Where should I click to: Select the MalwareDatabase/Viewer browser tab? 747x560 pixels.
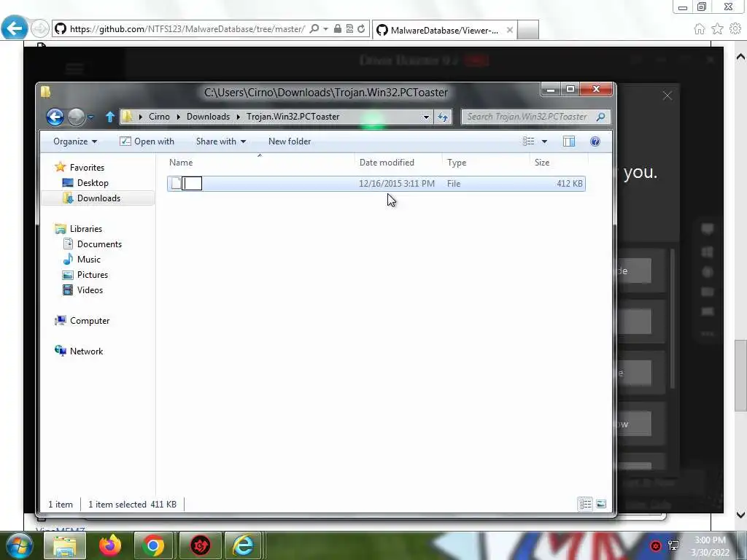click(x=444, y=30)
